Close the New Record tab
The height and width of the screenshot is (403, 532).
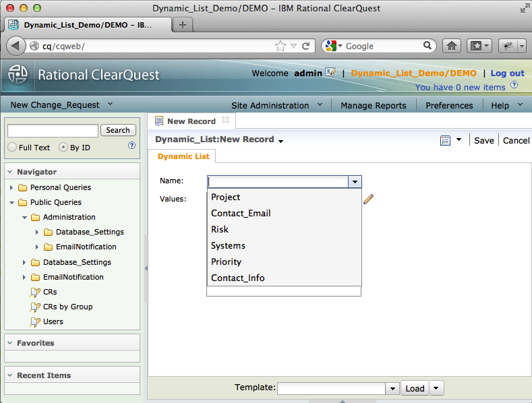tap(226, 120)
